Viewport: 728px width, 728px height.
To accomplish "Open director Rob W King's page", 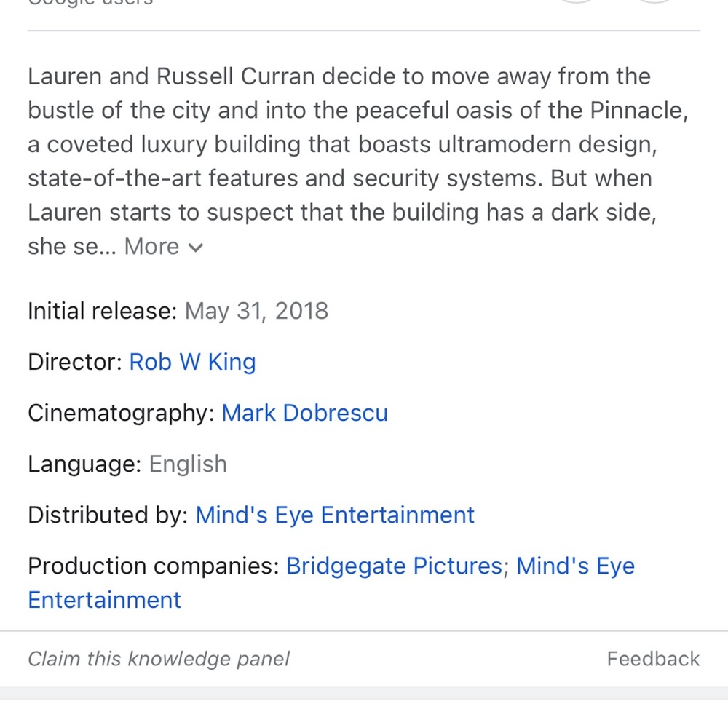I will (192, 362).
